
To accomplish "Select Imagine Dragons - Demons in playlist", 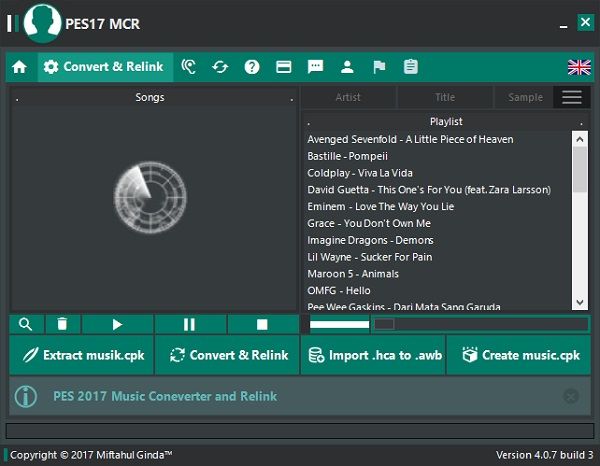I will pos(370,240).
